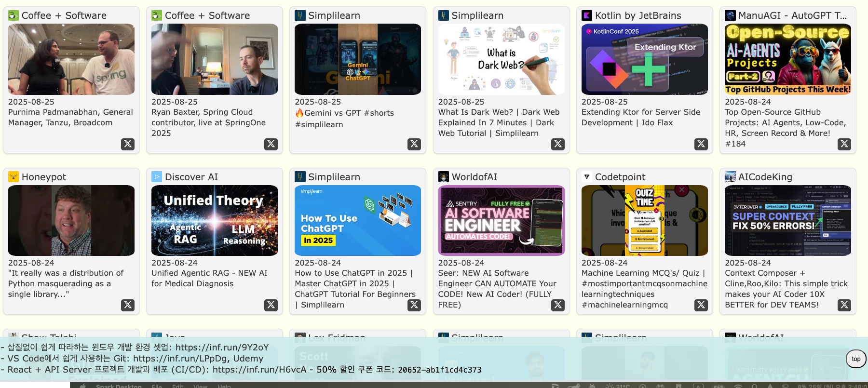Open the https://inf.run/H6vcA CI/CD link

click(259, 369)
